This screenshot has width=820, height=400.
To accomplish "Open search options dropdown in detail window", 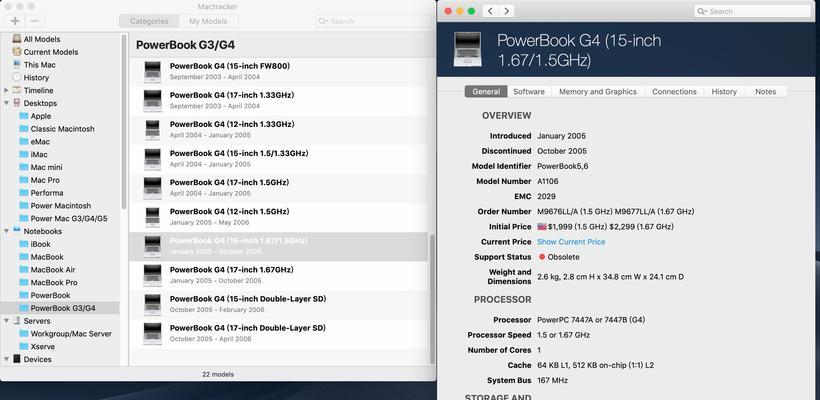I will click(702, 11).
